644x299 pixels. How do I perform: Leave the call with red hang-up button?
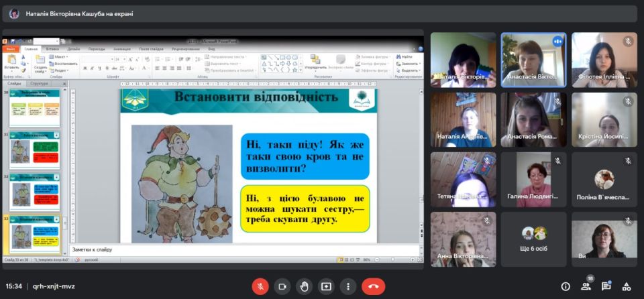pyautogui.click(x=373, y=286)
